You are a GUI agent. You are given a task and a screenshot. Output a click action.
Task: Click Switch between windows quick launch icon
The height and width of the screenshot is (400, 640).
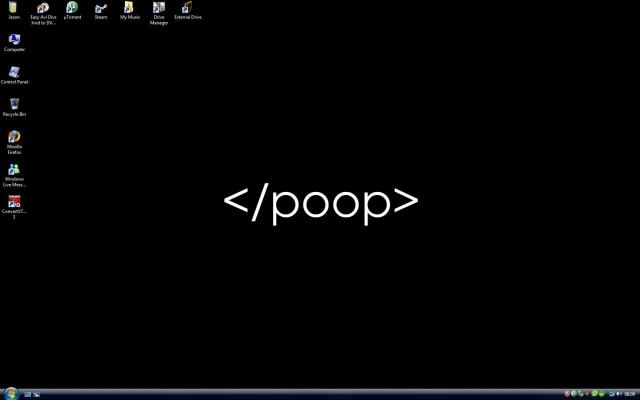[36, 394]
